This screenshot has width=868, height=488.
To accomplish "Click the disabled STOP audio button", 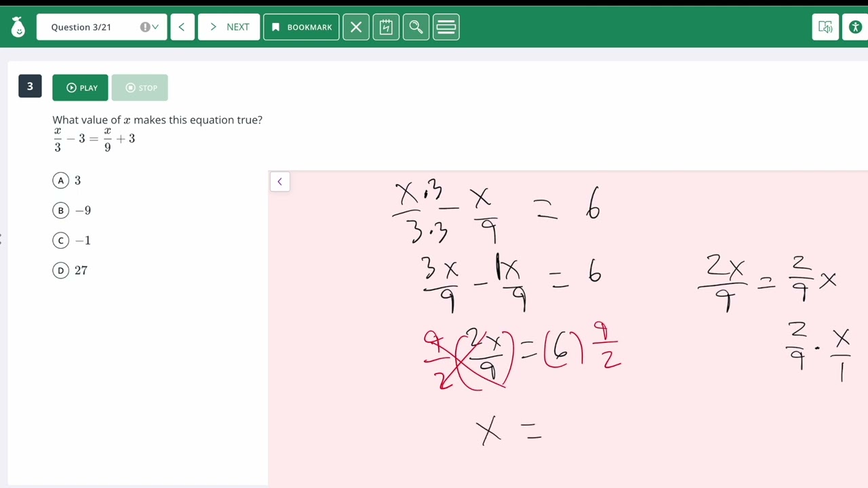I will (x=140, y=87).
